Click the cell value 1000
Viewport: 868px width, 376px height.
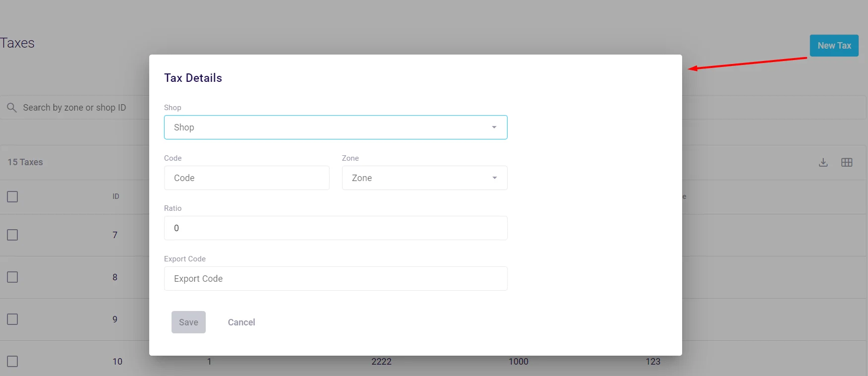coord(519,362)
